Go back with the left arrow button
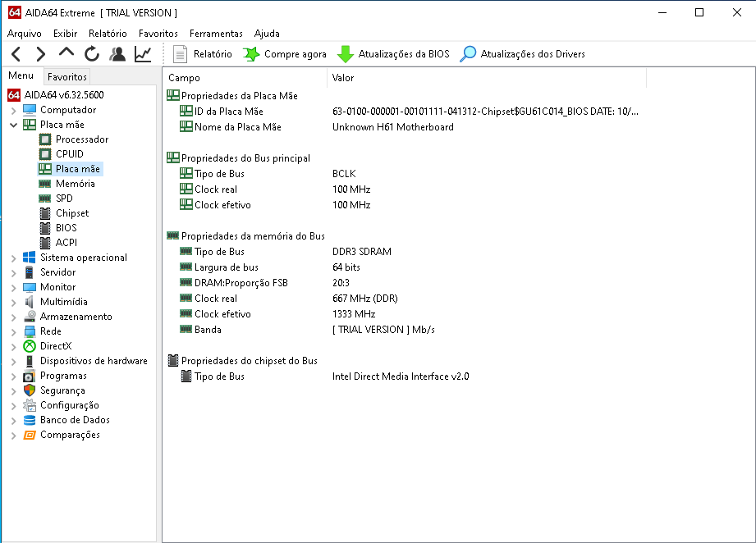The width and height of the screenshot is (756, 543). 16,54
